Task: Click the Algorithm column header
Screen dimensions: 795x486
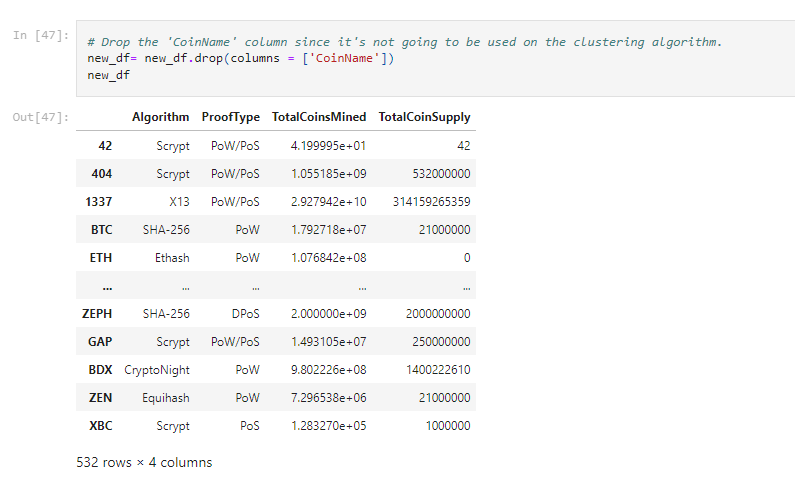Action: tap(160, 117)
